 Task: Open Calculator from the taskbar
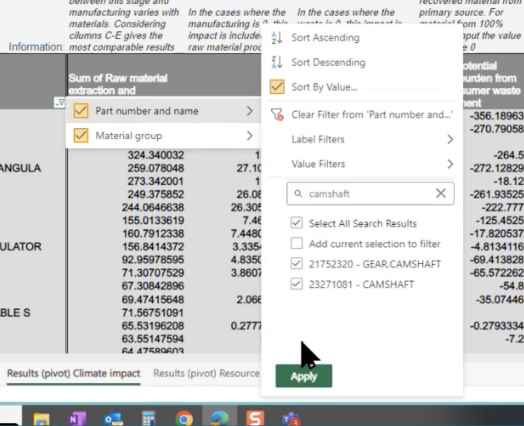click(x=148, y=419)
